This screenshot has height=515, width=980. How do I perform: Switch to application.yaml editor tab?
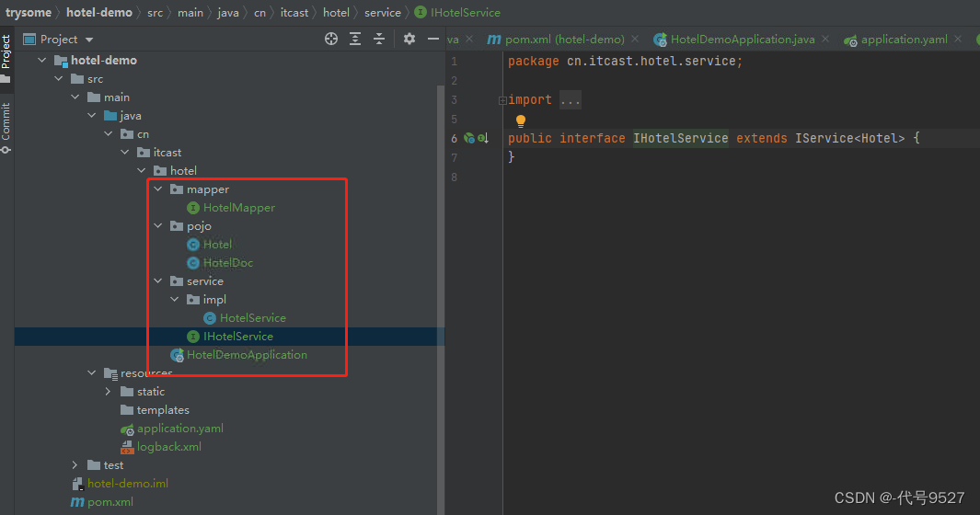point(895,40)
